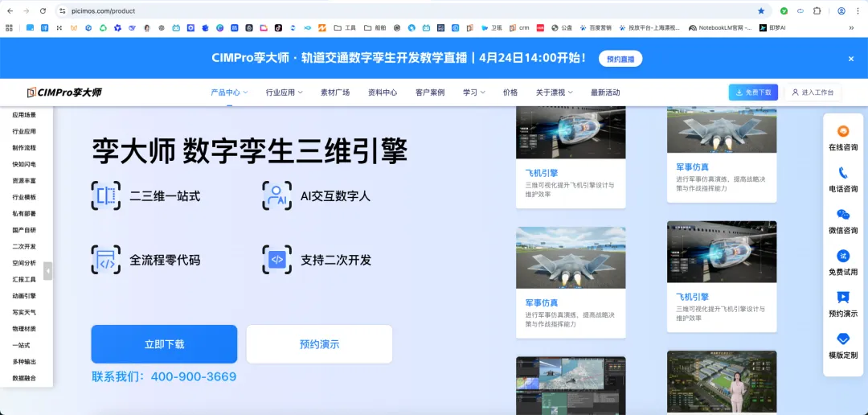Jump to 二次开发 in side navigation
The image size is (868, 415).
point(24,247)
